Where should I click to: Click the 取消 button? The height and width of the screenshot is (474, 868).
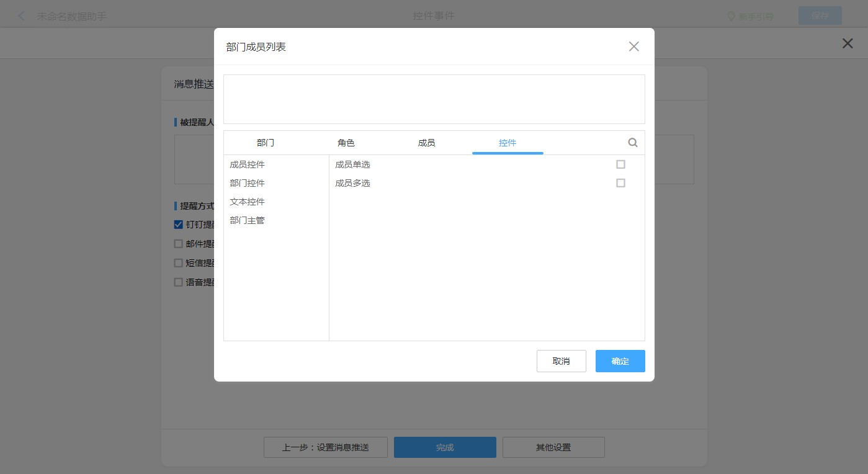click(x=561, y=361)
